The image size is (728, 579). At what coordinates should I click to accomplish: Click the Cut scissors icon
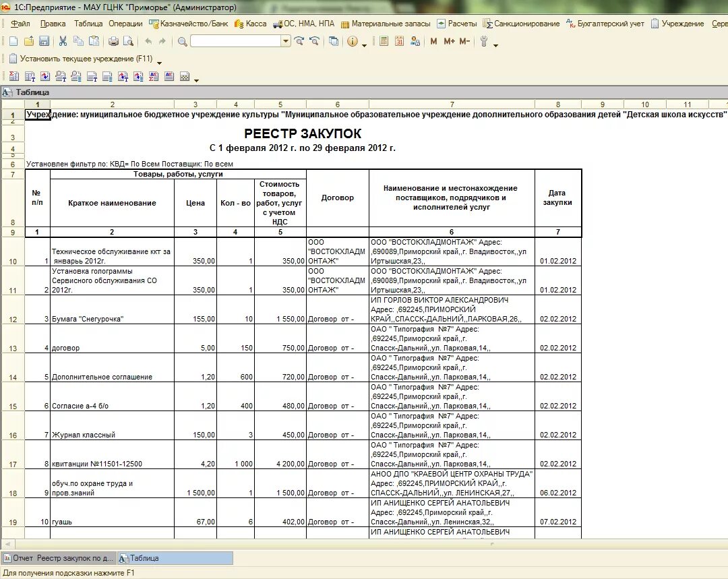tap(63, 41)
